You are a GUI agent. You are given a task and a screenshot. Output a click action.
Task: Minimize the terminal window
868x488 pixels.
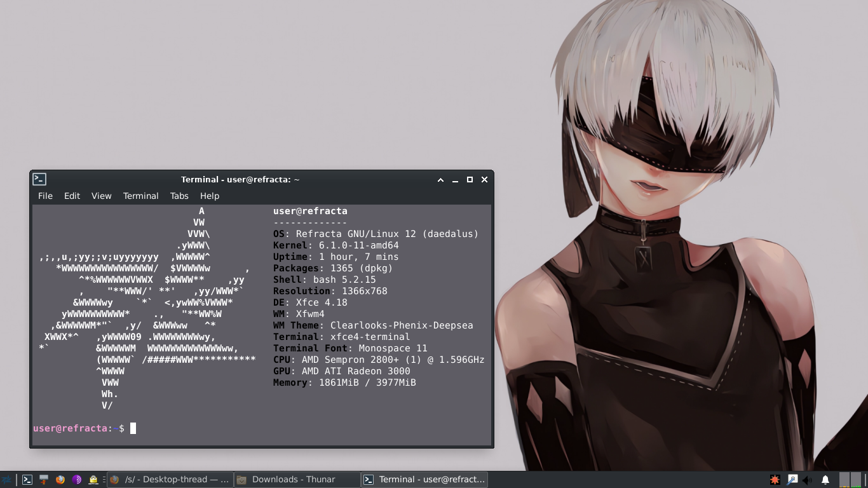(x=455, y=180)
